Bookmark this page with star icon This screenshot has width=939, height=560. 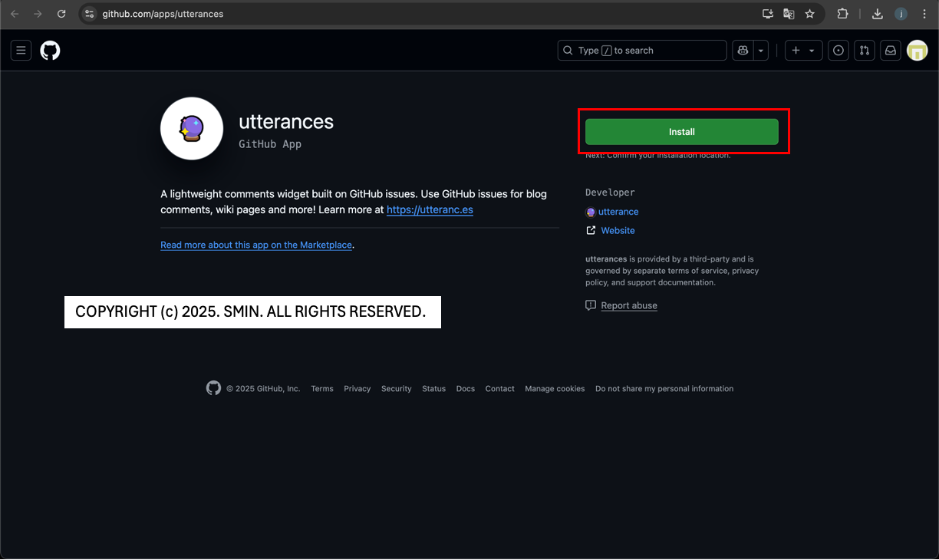809,14
